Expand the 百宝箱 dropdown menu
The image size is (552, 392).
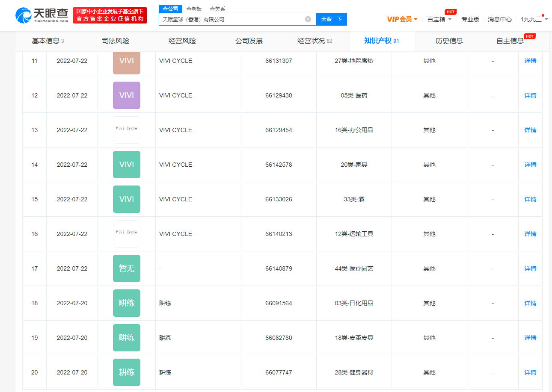tap(439, 19)
